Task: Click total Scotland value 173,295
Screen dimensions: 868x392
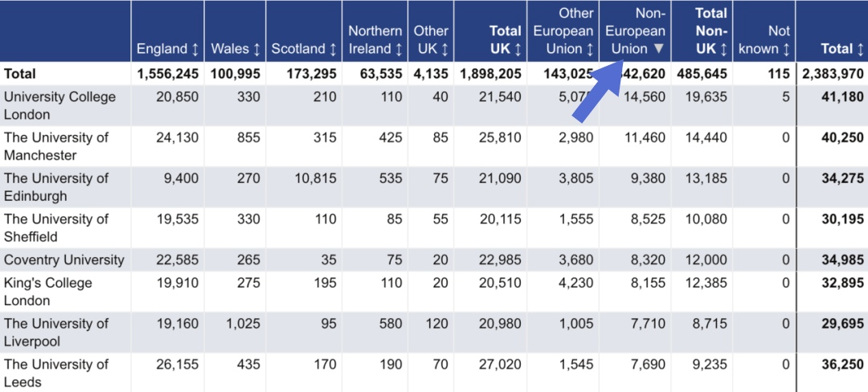Action: pos(312,74)
